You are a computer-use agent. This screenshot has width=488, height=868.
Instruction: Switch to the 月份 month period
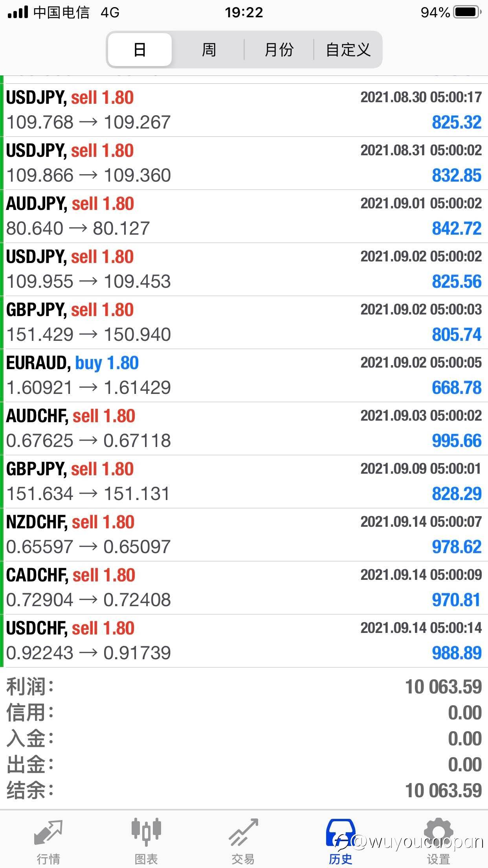click(x=279, y=50)
